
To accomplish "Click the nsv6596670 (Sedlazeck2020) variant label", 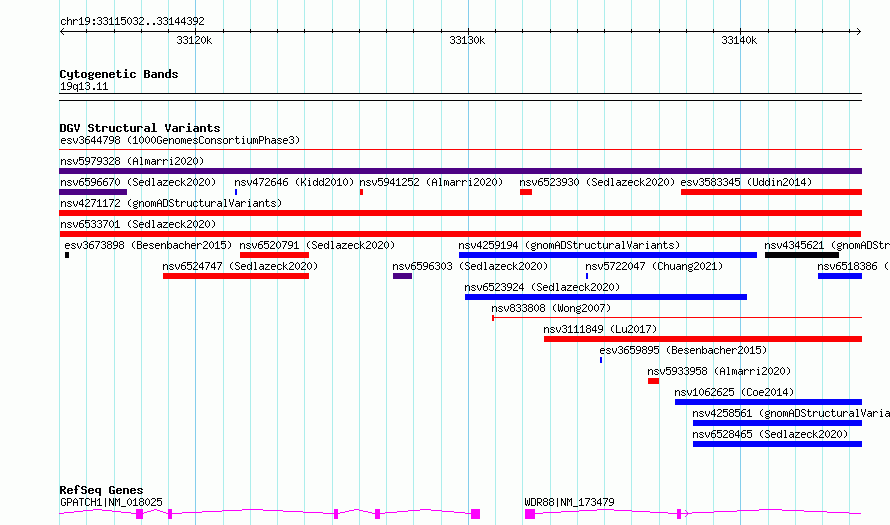I will point(138,182).
